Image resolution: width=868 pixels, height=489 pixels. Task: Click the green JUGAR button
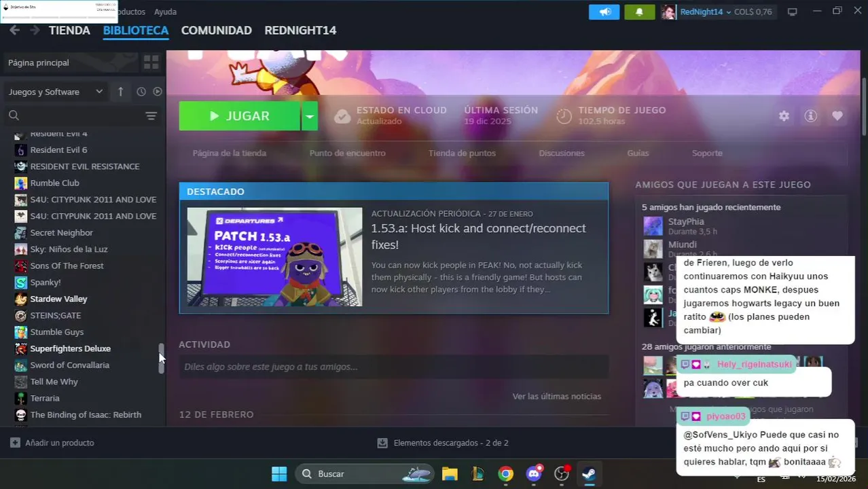[240, 116]
